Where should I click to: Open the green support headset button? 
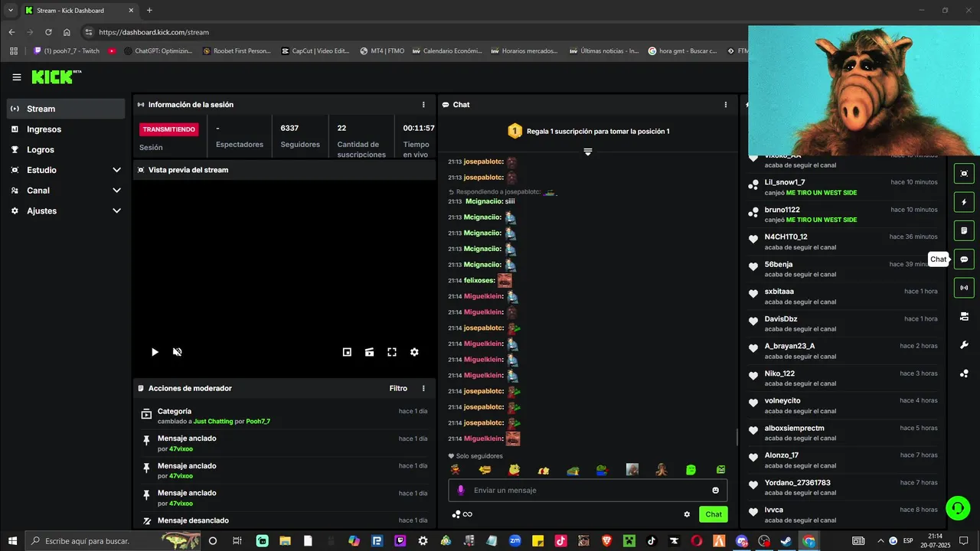tap(958, 508)
